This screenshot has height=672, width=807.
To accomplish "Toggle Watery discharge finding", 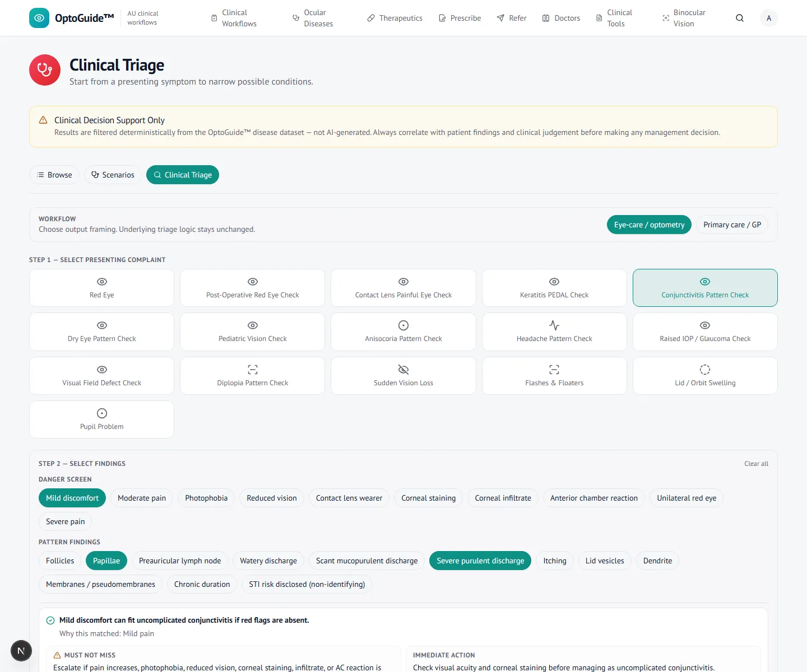I will (x=268, y=561).
